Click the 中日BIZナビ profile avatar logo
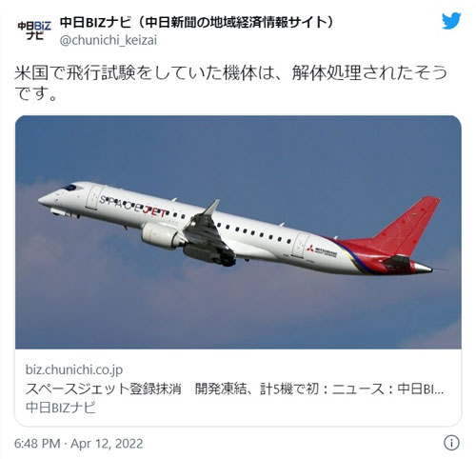The width and height of the screenshot is (476, 459). coord(34,30)
